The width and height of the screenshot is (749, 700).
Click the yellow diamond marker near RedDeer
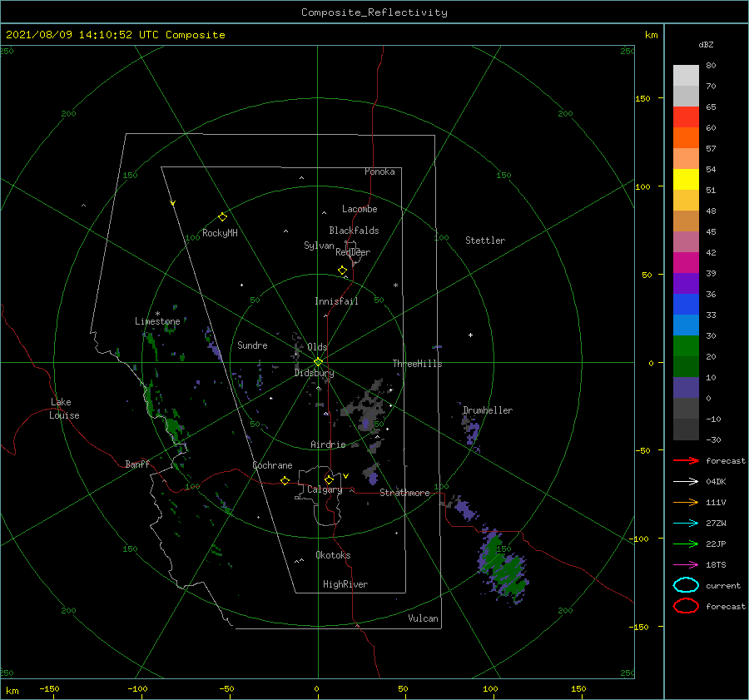coord(342,271)
